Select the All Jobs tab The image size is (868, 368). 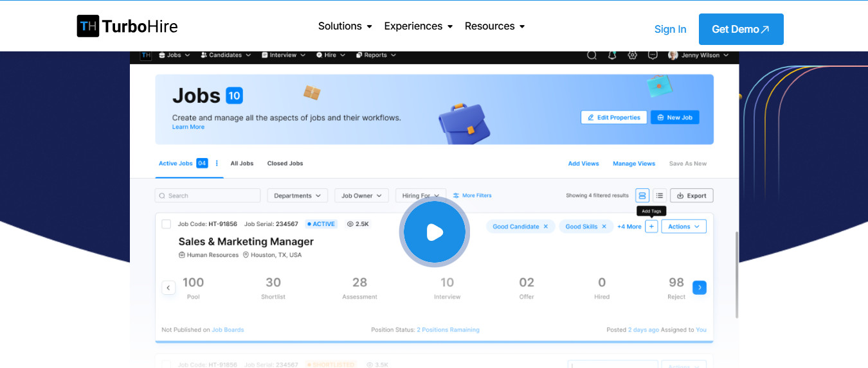[242, 163]
